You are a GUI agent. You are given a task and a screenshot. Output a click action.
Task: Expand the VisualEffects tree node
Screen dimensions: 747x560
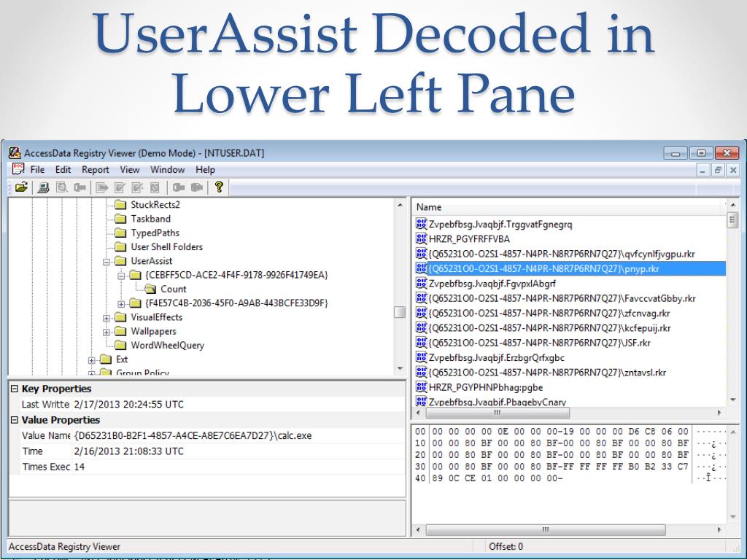pyautogui.click(x=107, y=318)
